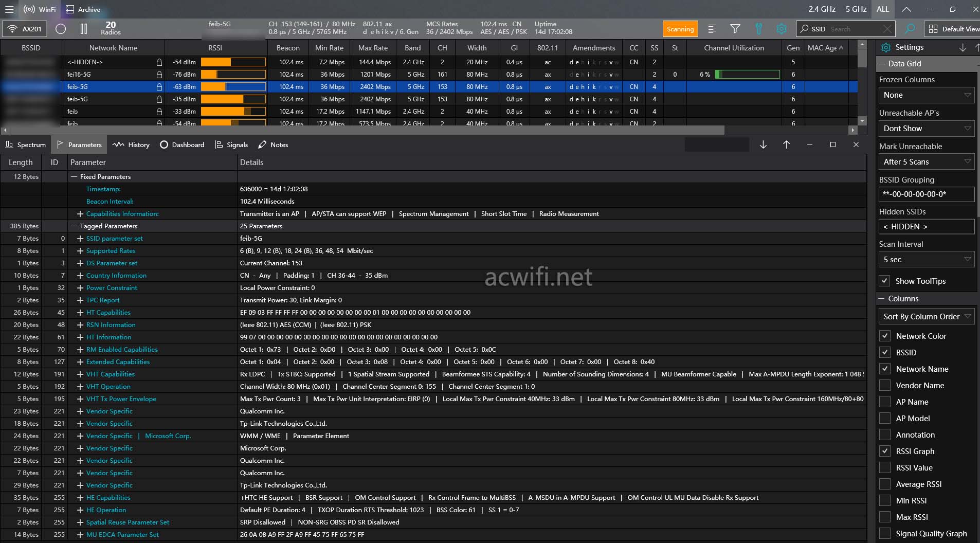Collapse the Columns settings section

tap(882, 299)
